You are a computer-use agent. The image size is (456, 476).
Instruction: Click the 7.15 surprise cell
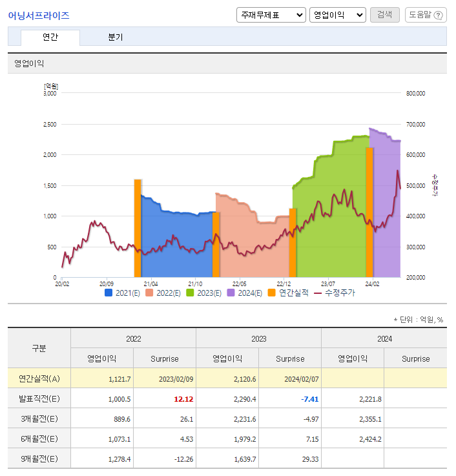click(290, 439)
